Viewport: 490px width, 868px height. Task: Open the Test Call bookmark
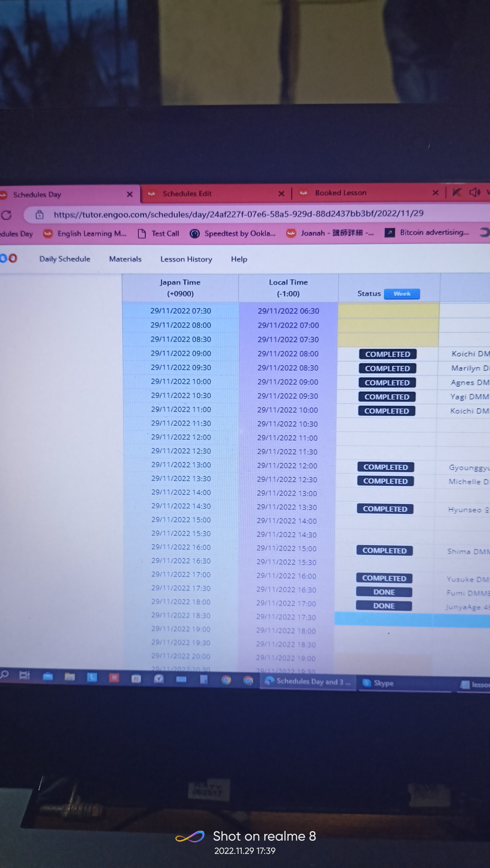(x=159, y=234)
